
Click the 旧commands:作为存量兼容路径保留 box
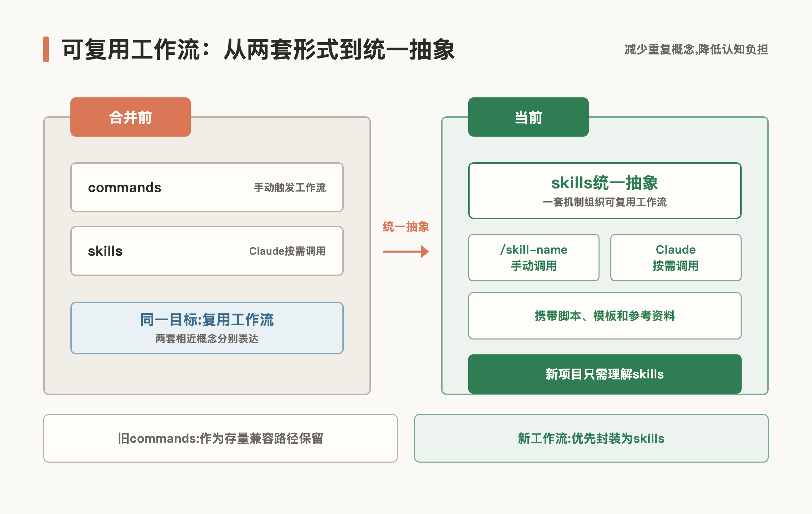221,438
